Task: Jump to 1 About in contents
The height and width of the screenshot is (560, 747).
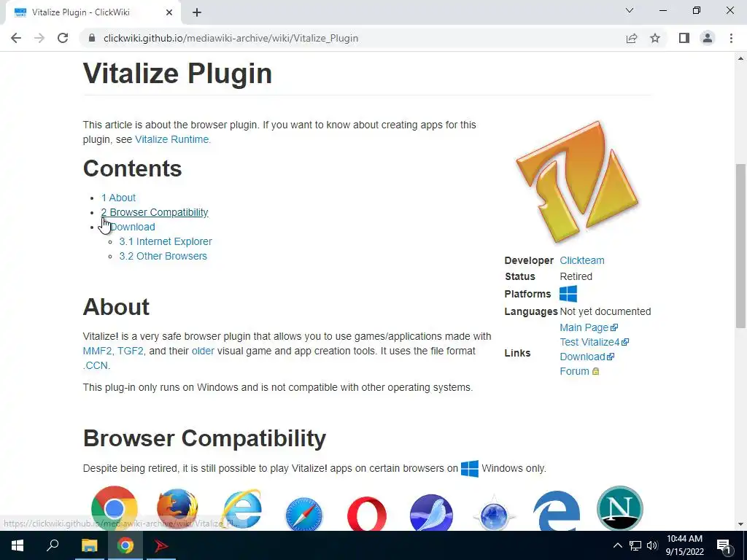Action: point(118,198)
